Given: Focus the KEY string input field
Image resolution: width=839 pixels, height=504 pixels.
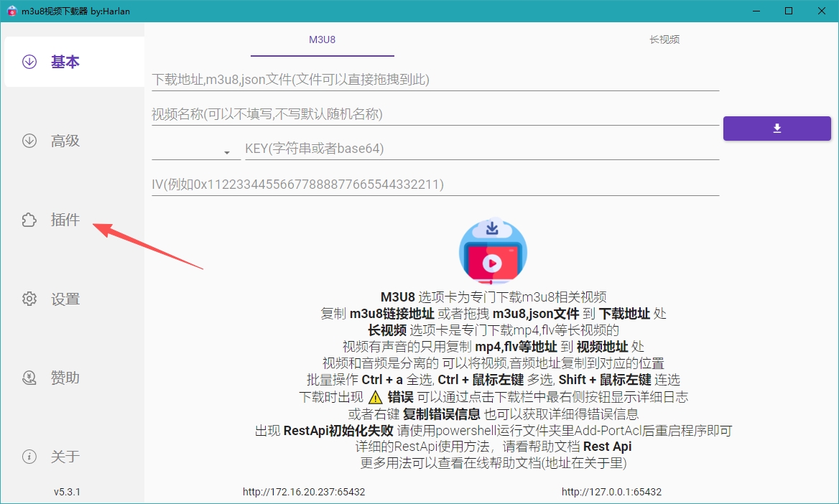Looking at the screenshot, I should coord(481,149).
